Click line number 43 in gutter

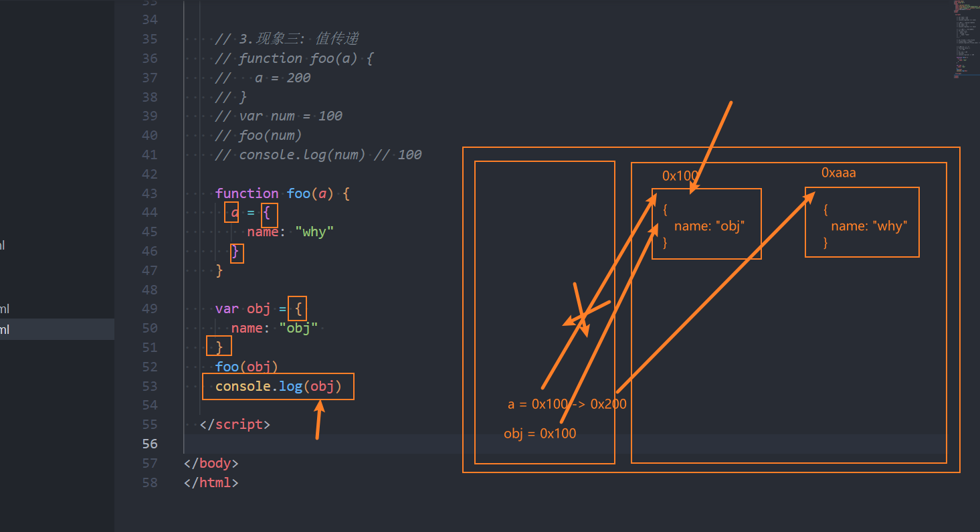[x=150, y=193]
